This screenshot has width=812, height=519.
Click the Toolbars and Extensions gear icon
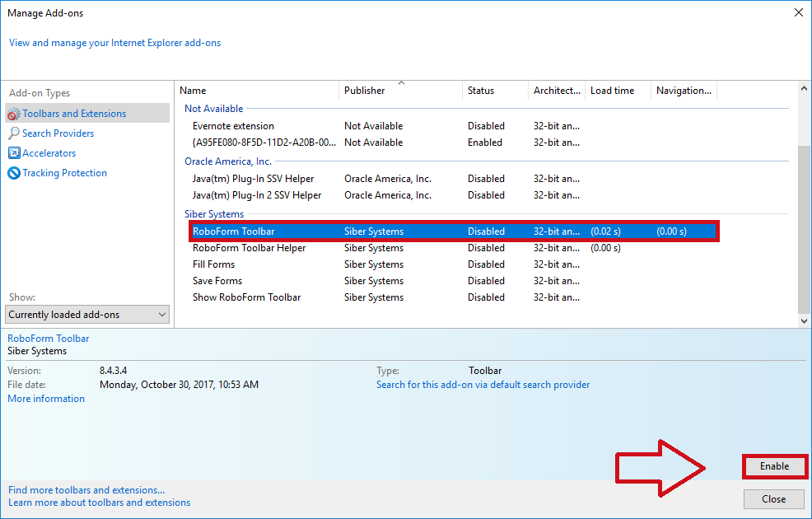[x=14, y=114]
